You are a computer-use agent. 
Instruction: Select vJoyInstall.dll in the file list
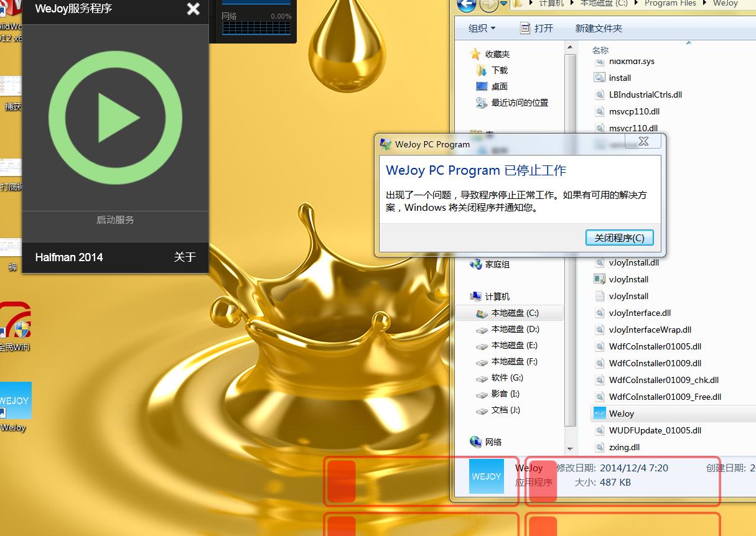point(627,262)
